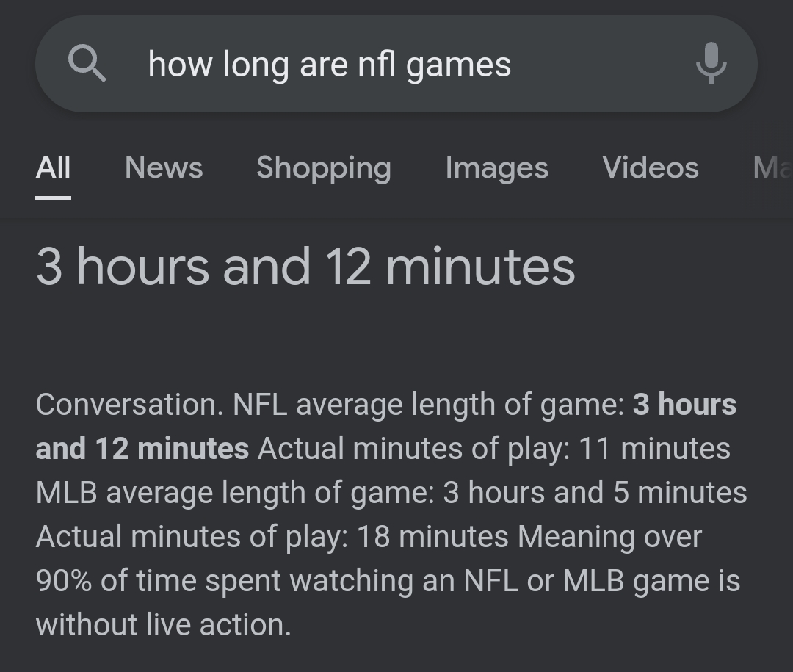The width and height of the screenshot is (793, 672).
Task: Tap the microphone voice search icon
Action: click(x=711, y=63)
